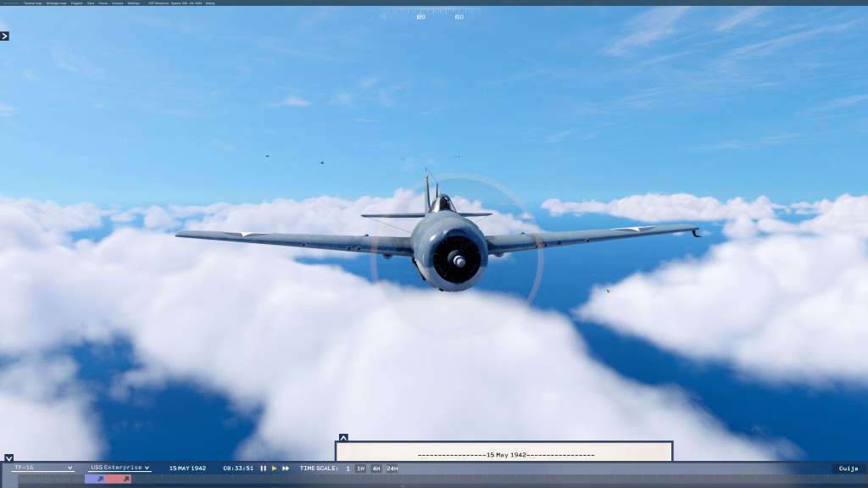Collapse the bottom bar with down chevron
This screenshot has height=488, width=868.
(x=8, y=458)
